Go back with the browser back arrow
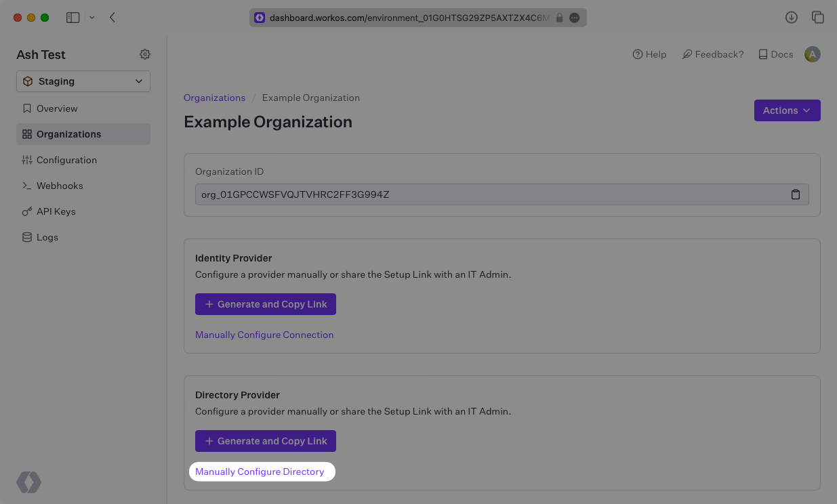This screenshot has height=504, width=837. (x=113, y=18)
